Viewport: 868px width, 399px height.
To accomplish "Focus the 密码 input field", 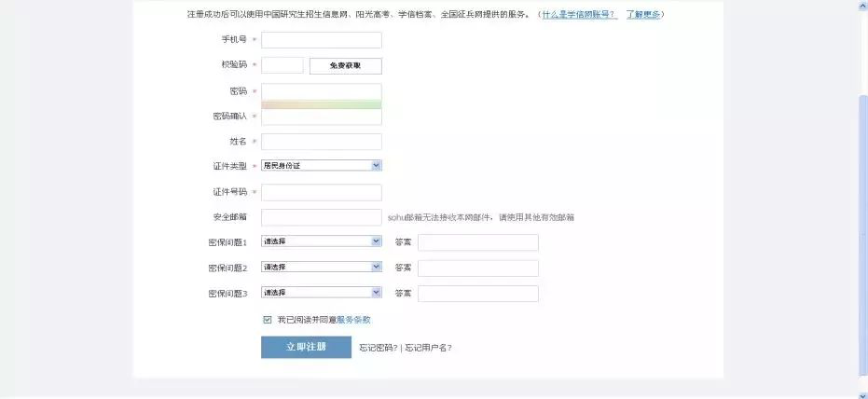I will [x=321, y=92].
